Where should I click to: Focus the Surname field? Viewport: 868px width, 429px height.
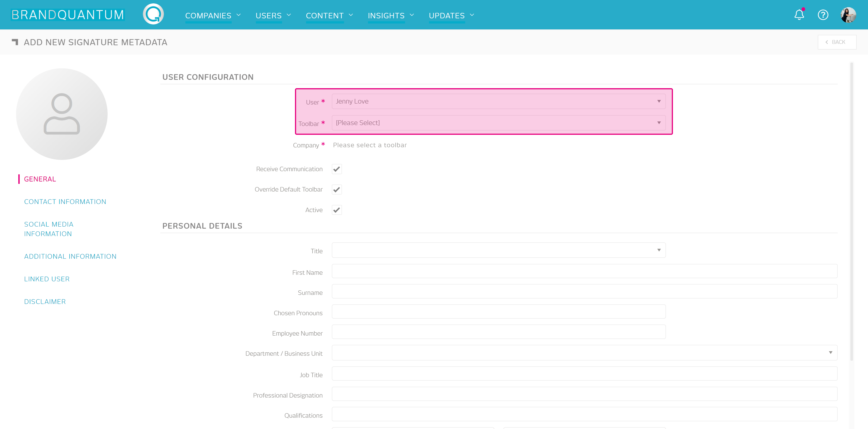(x=584, y=292)
